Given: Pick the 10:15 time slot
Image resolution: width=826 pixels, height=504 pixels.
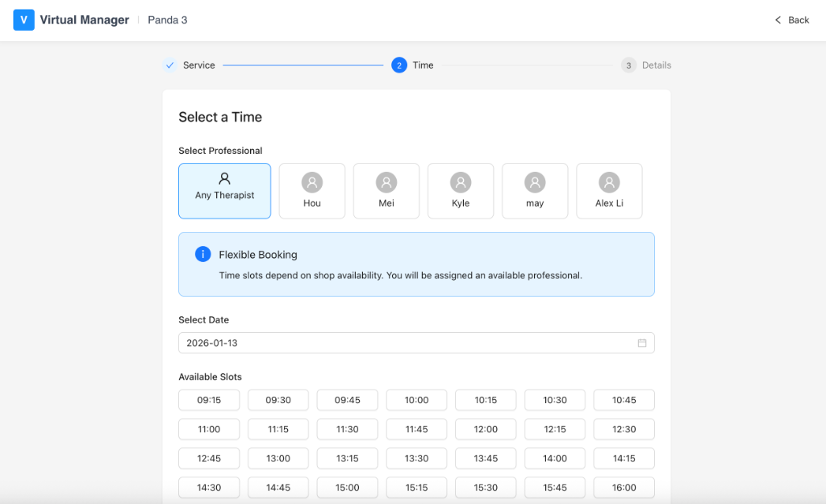Looking at the screenshot, I should 486,400.
